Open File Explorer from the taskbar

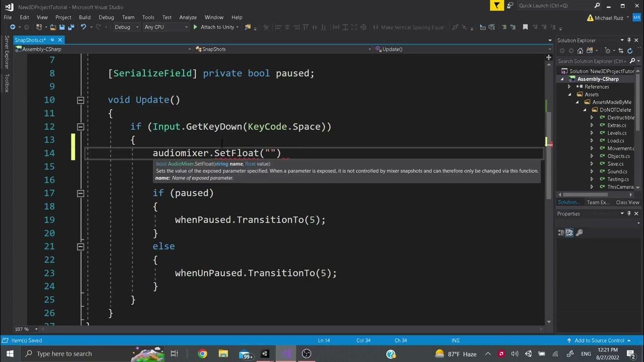click(x=223, y=354)
